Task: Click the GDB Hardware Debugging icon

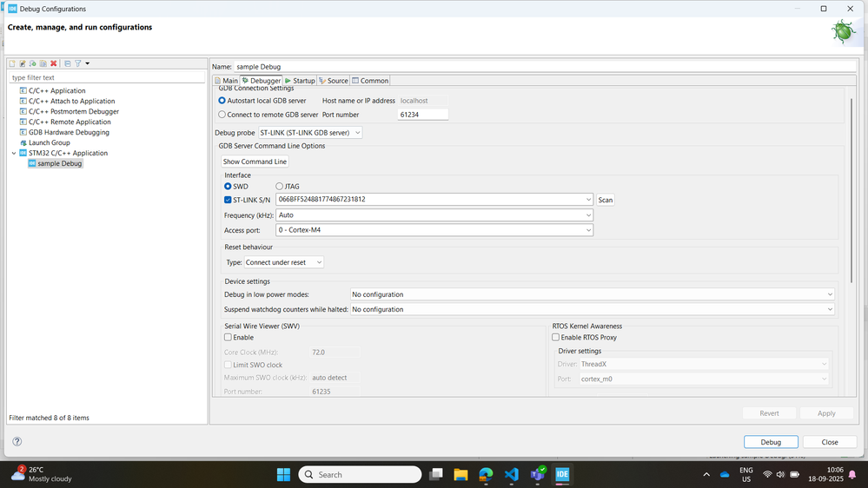Action: coord(23,132)
